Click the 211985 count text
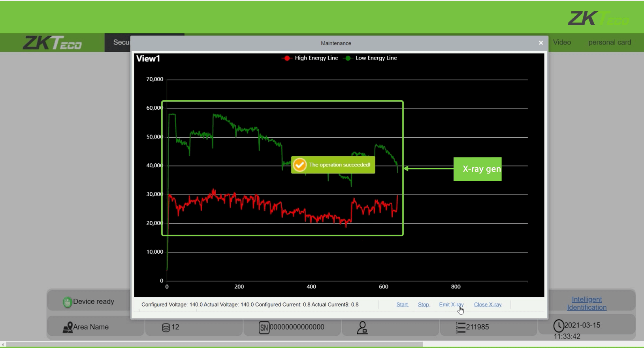 477,327
